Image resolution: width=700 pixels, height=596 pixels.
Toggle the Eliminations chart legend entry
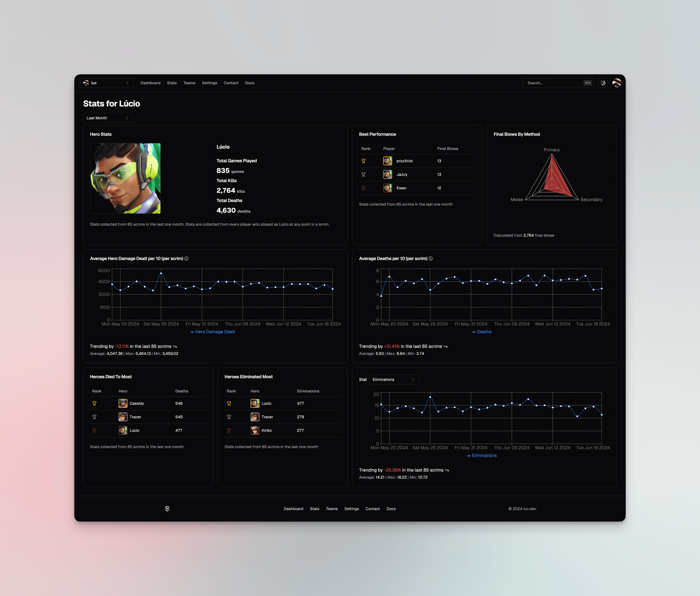(482, 455)
